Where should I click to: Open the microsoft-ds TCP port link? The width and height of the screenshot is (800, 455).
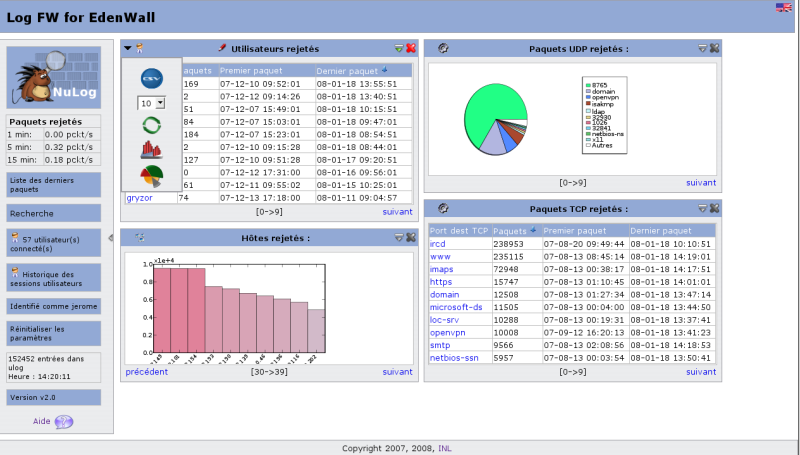(456, 307)
